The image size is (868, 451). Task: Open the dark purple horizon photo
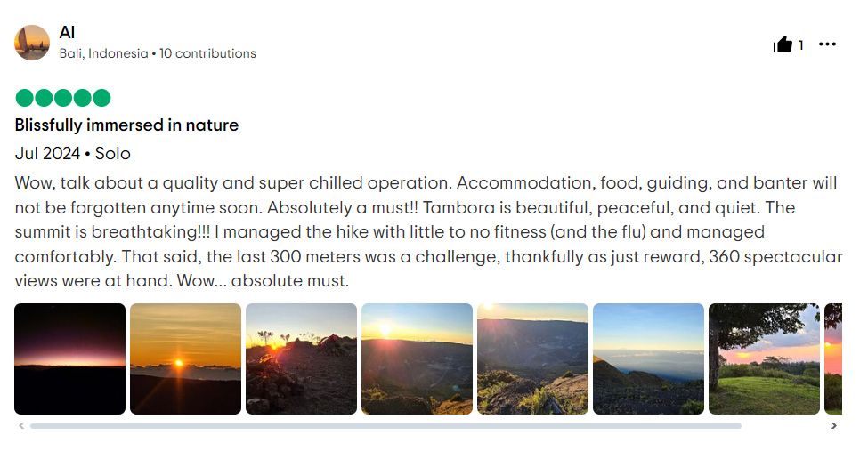(x=69, y=358)
